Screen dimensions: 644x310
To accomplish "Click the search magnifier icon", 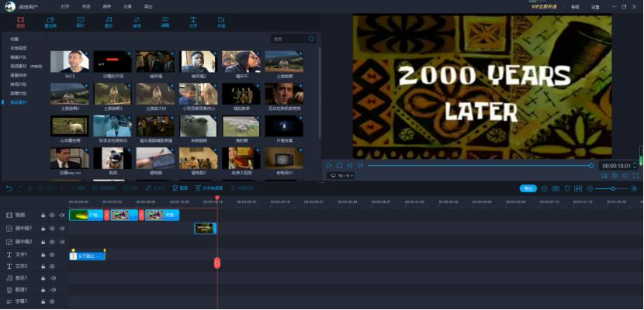I will (312, 39).
